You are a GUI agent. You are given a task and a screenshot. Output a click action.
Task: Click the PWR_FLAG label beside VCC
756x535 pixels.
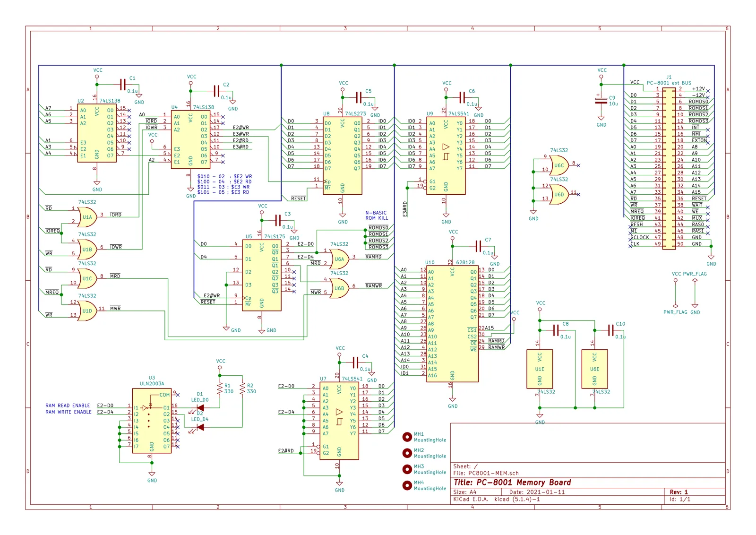[695, 274]
